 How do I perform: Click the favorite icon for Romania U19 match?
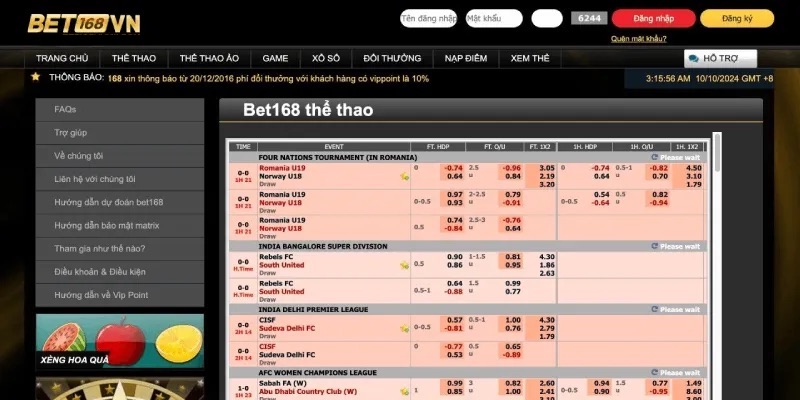point(404,176)
